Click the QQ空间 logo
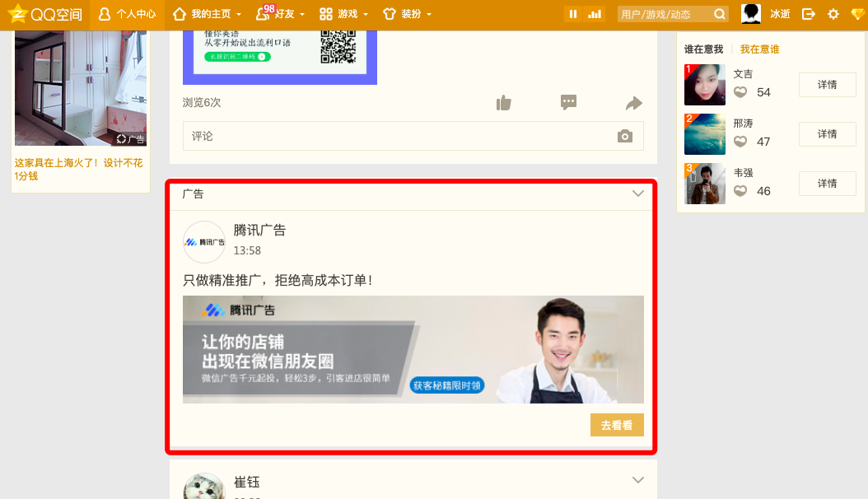868x499 pixels. [45, 14]
